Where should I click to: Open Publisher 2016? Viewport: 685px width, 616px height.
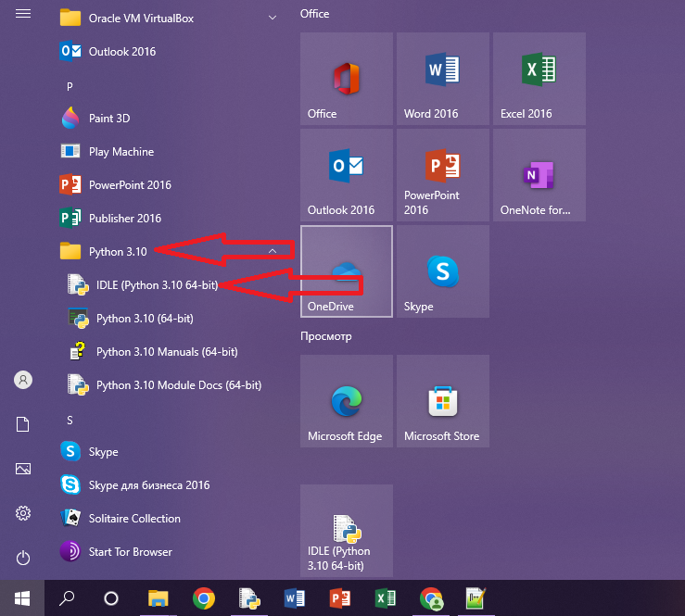pos(170,219)
